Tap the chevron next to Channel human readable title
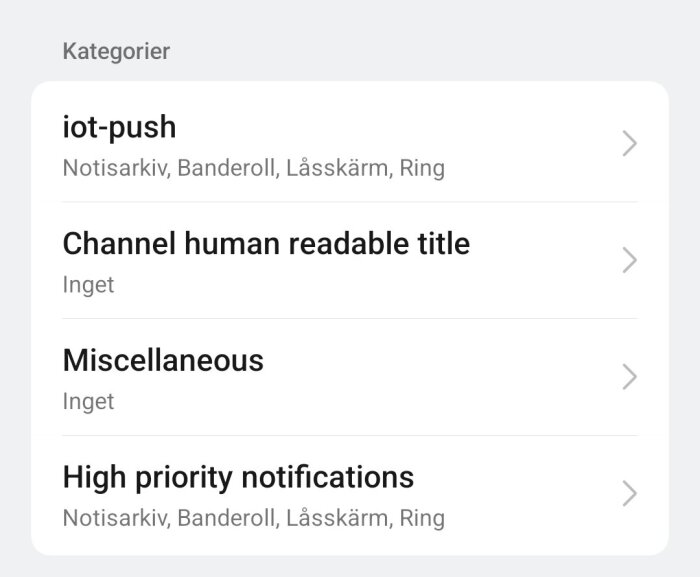The width and height of the screenshot is (700, 577). [629, 260]
